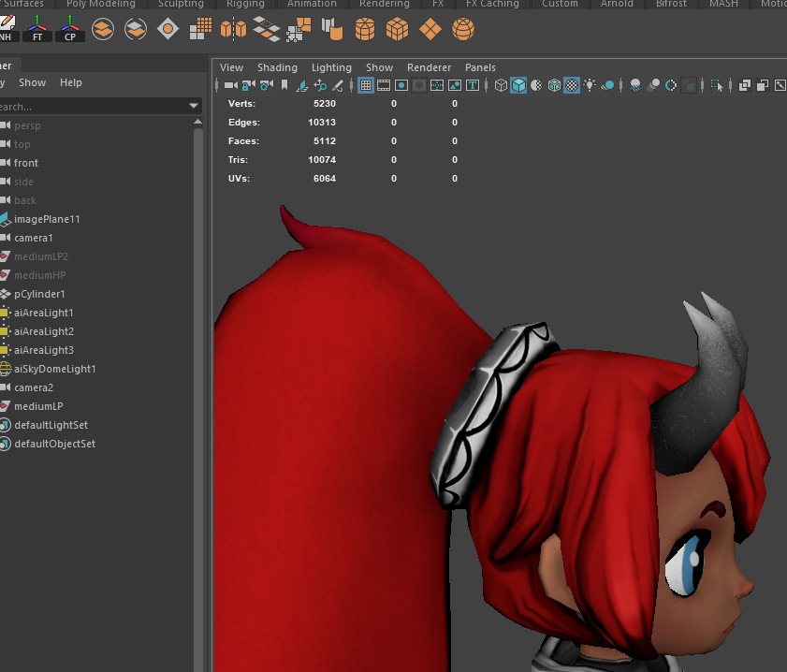Switch to the Rigging shelf tab
Image resolution: width=787 pixels, height=672 pixels.
(245, 5)
